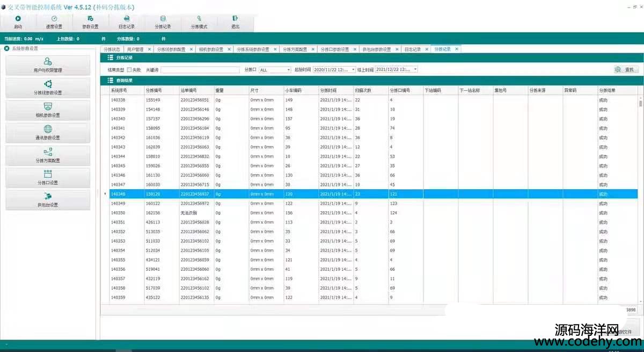
Task: Open the 分拣记录 toolbar button
Action: pos(163,22)
